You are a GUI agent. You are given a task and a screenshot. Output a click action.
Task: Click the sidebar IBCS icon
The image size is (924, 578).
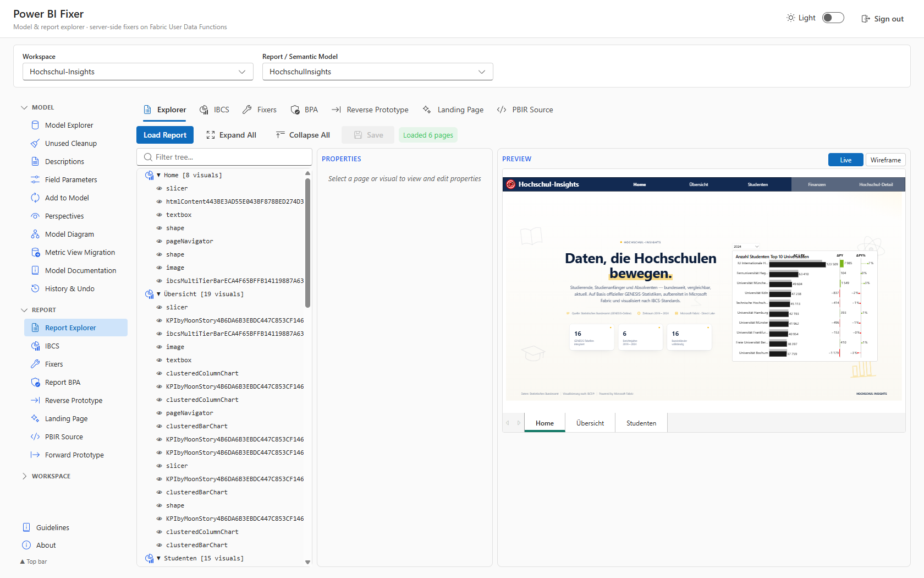point(35,346)
